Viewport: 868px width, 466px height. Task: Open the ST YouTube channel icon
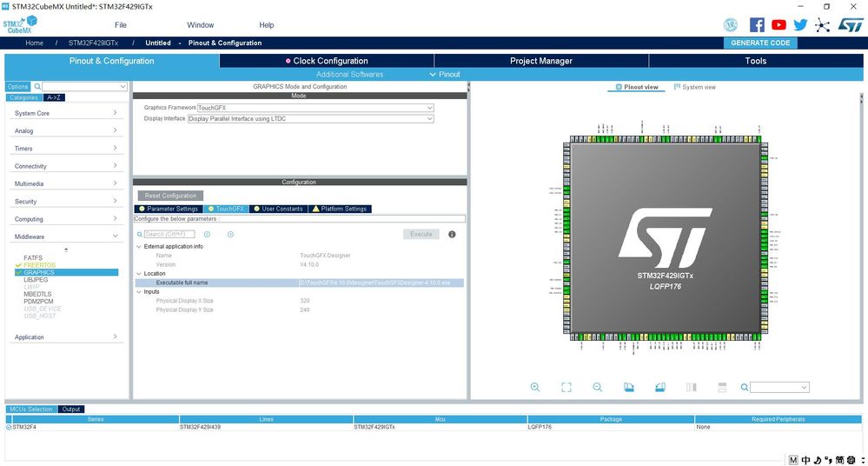pyautogui.click(x=779, y=25)
